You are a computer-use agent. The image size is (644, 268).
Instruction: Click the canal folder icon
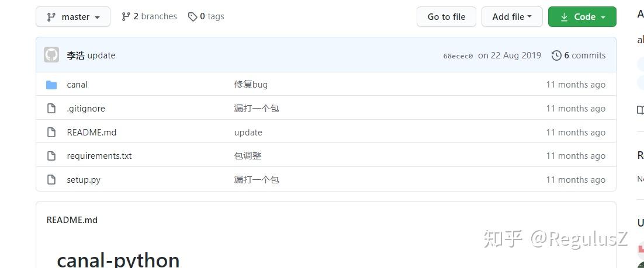(x=51, y=85)
